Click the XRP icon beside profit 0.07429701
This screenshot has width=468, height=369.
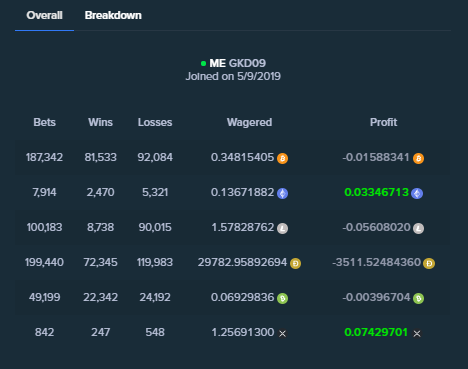coord(417,333)
